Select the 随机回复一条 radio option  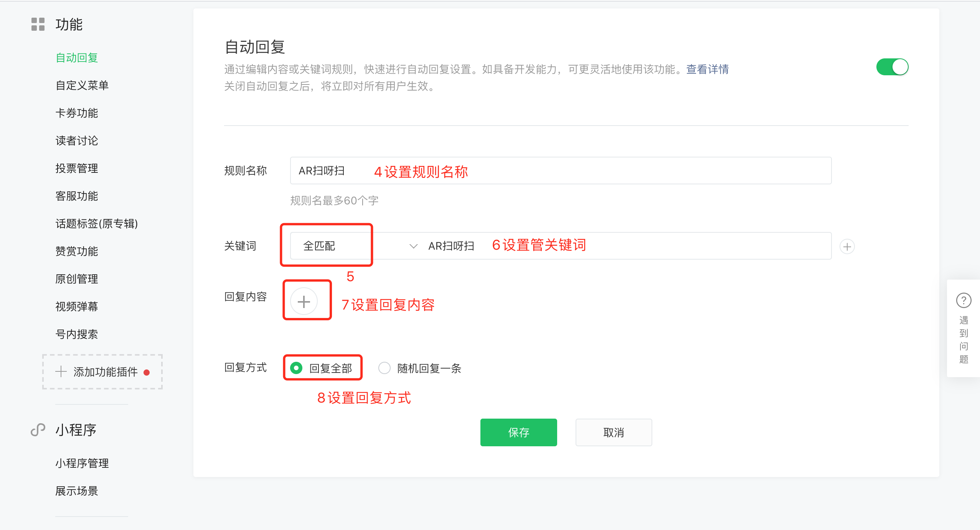click(384, 368)
